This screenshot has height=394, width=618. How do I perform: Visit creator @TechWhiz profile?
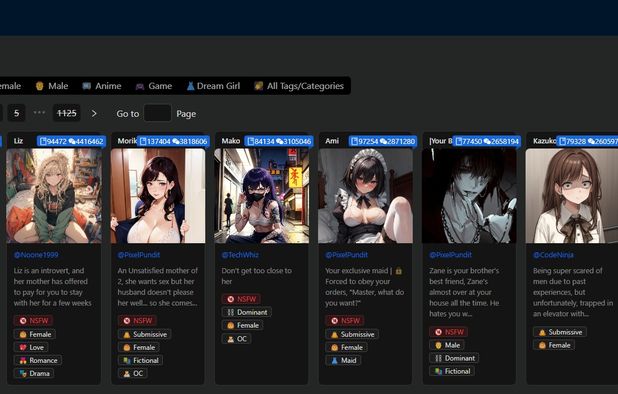tap(240, 255)
